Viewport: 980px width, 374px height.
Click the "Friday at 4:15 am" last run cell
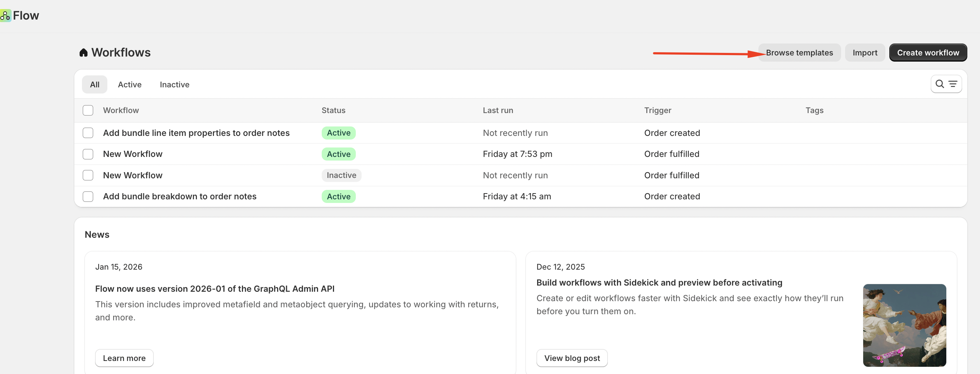[x=516, y=196]
